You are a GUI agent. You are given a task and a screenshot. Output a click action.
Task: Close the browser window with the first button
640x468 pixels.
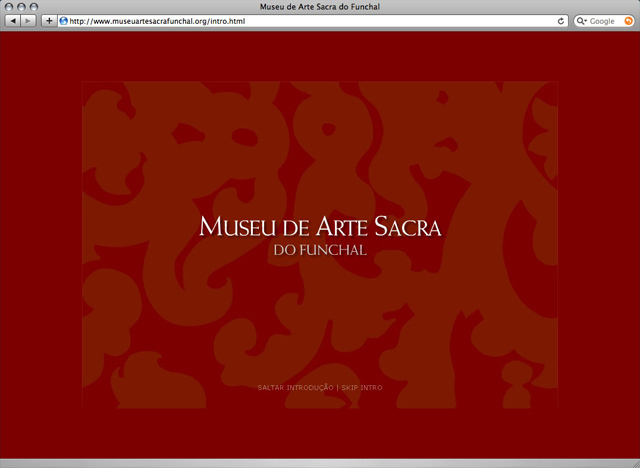click(9, 7)
